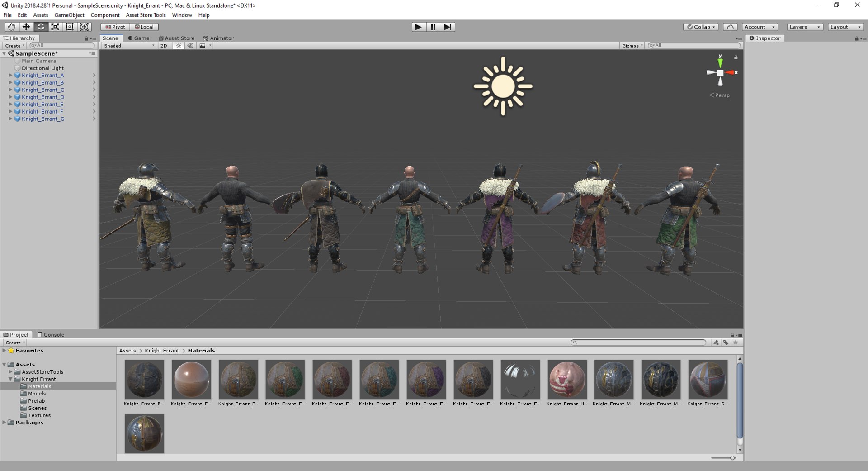The height and width of the screenshot is (471, 868).
Task: Open the Collab dropdown
Action: coord(701,27)
